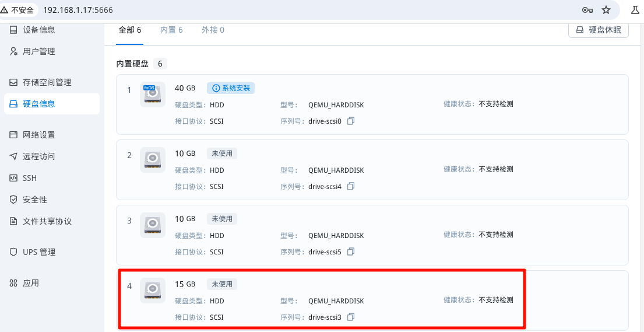
Task: Switch to 内置 6 tab
Action: (171, 30)
